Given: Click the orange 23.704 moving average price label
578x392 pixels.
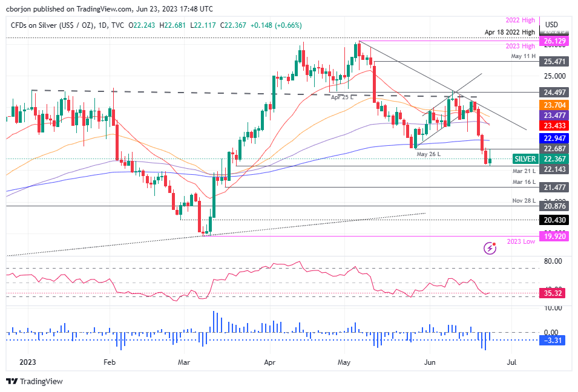Looking at the screenshot, I should 554,105.
